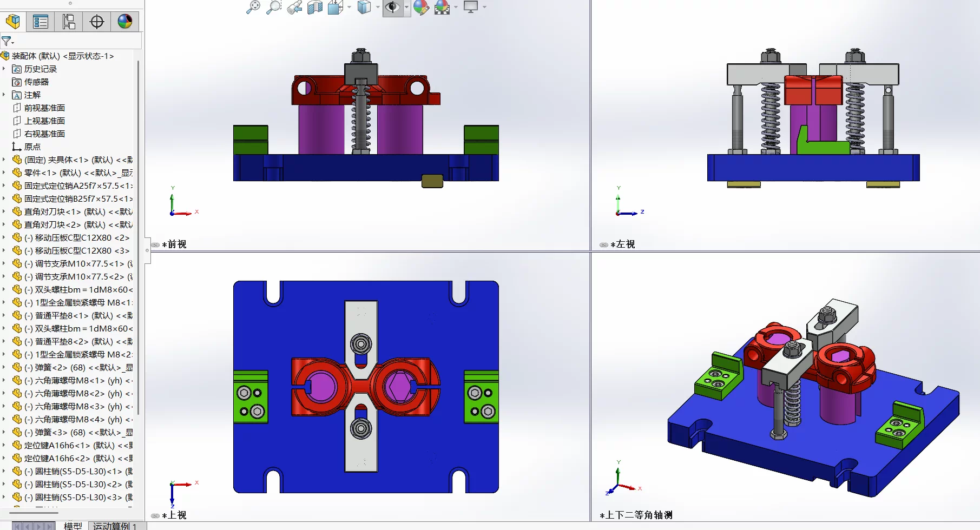Click the feature tree horizontal scrollbar
980x530 pixels.
(34, 512)
